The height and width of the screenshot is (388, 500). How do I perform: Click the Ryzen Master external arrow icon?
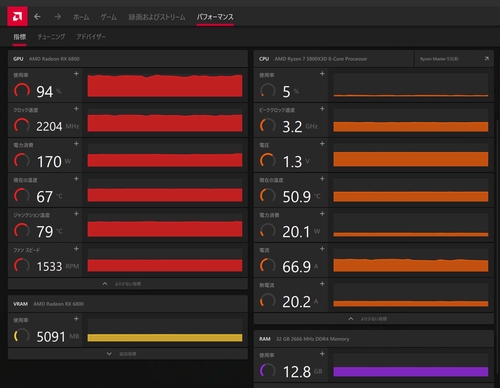tap(487, 59)
